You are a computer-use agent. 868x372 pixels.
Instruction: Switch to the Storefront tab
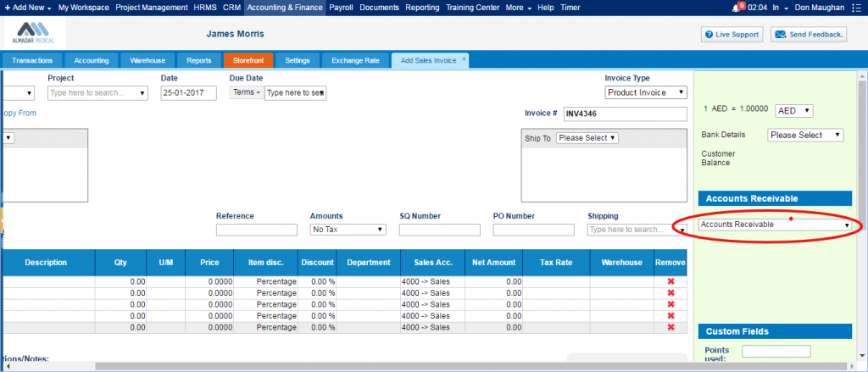(247, 60)
